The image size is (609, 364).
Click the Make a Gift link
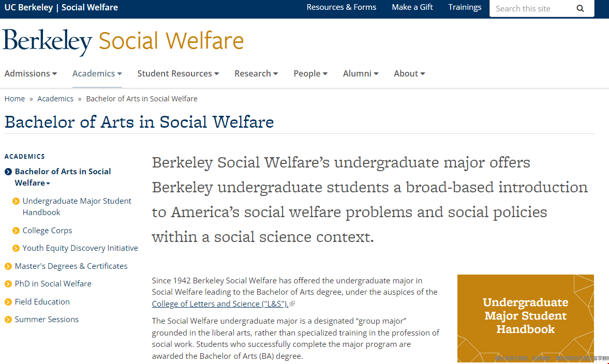tap(412, 7)
